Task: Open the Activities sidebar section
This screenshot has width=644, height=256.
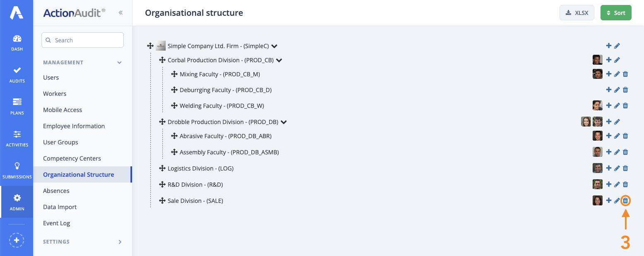Action: (17, 138)
